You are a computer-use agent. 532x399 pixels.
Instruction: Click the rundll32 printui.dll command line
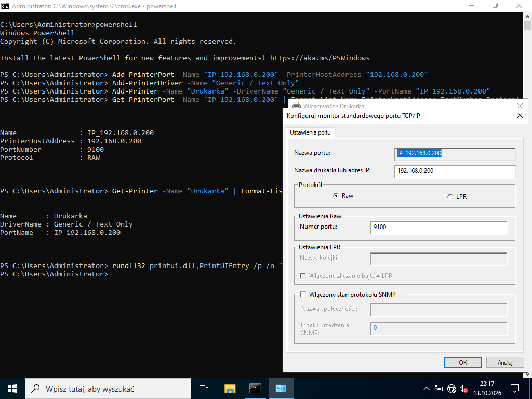coord(141,266)
